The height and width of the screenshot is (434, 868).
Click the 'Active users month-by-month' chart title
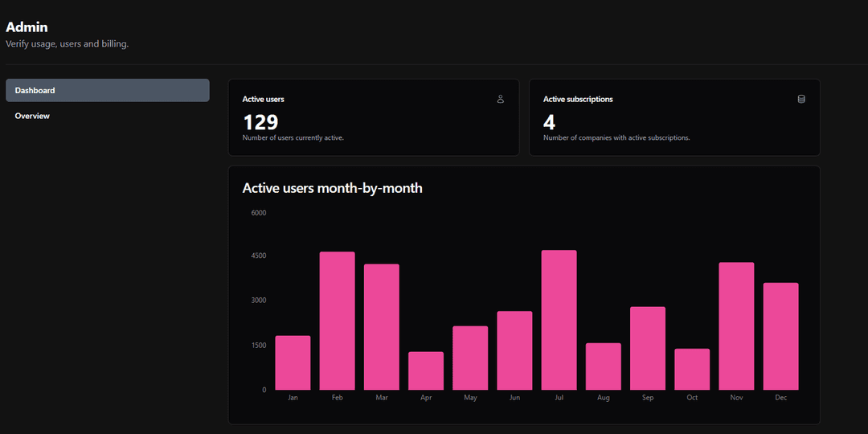[x=332, y=188]
